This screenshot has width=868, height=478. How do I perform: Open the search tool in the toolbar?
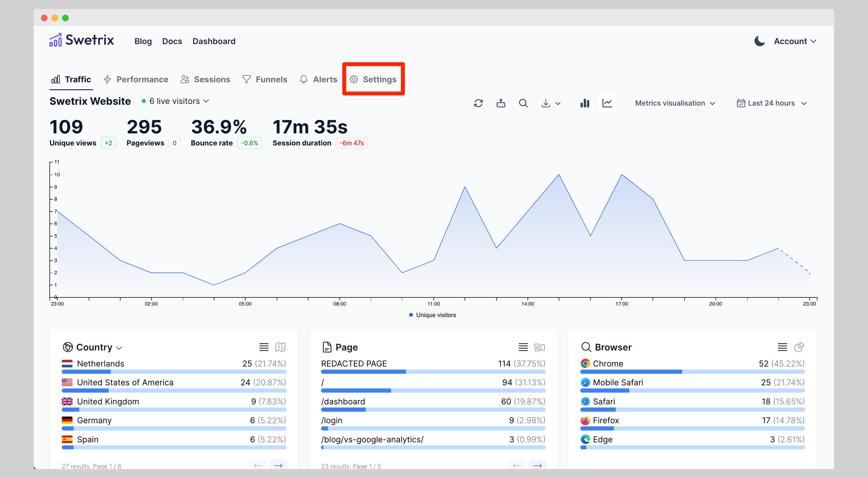pos(523,103)
